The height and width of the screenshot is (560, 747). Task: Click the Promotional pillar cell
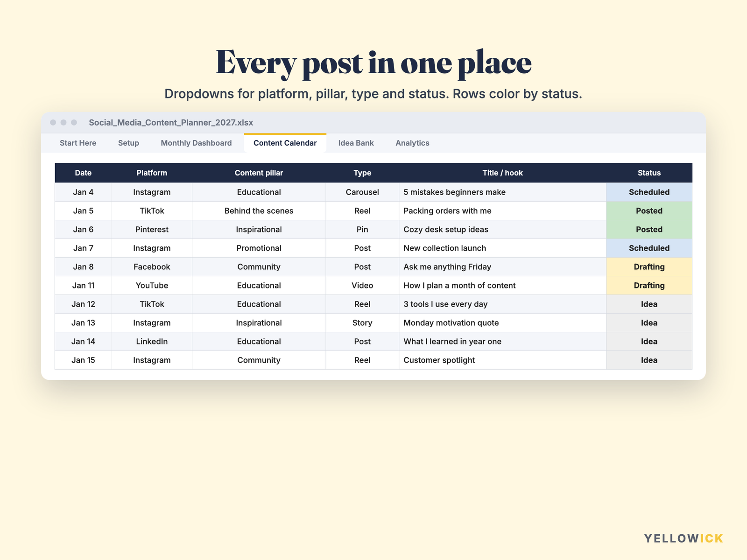(259, 248)
